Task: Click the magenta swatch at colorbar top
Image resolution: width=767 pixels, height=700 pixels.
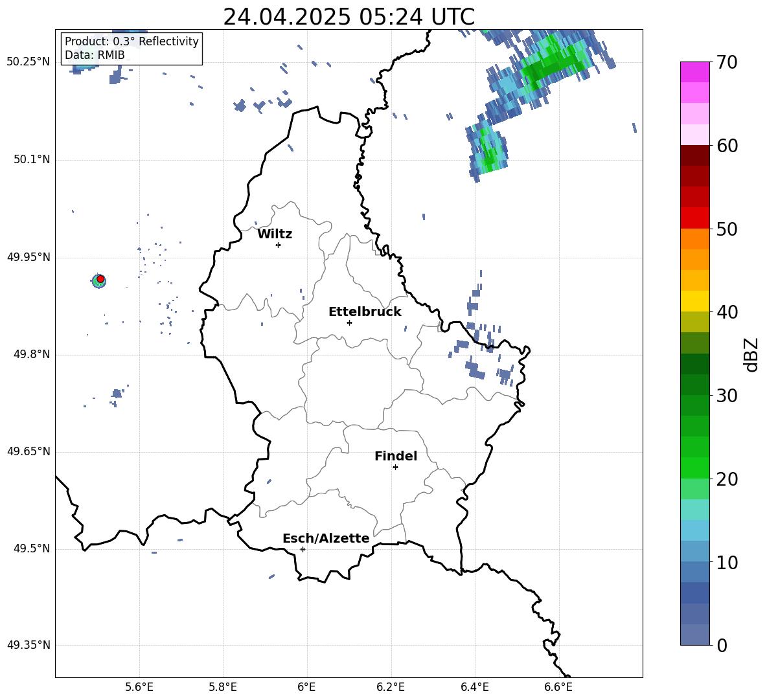Action: click(694, 72)
